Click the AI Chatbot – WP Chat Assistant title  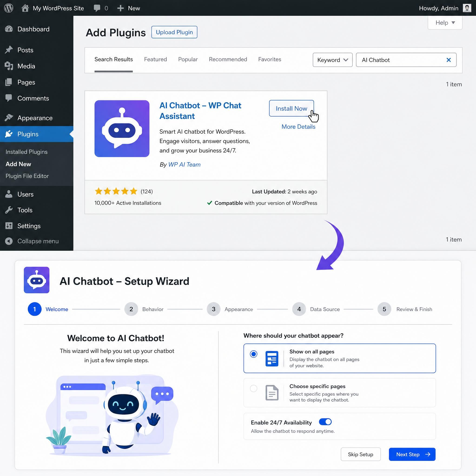pos(200,111)
